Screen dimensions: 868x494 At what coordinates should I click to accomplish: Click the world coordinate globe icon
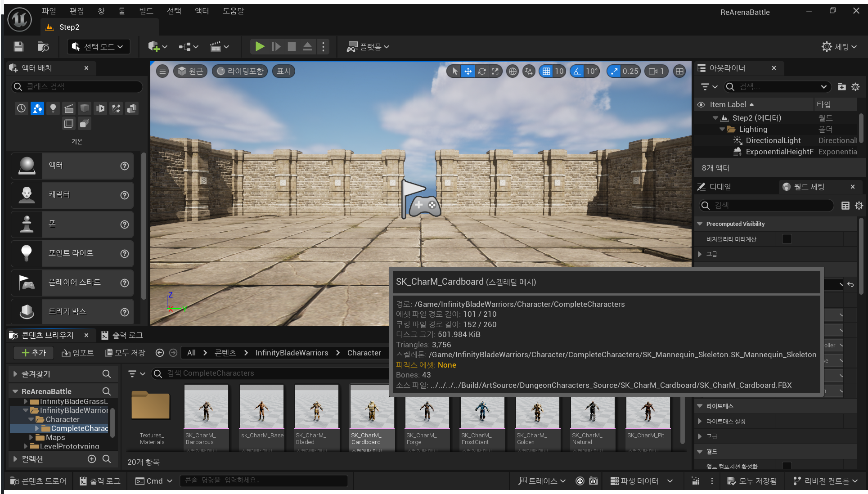click(x=512, y=71)
